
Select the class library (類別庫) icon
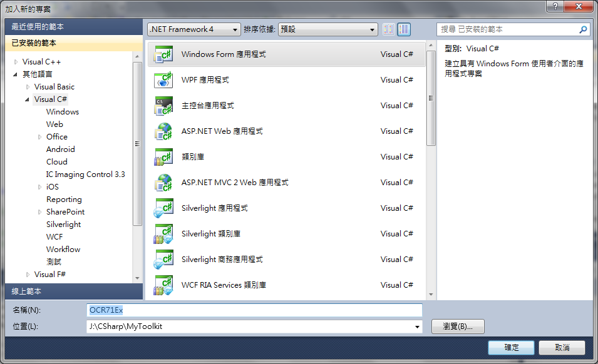click(163, 157)
